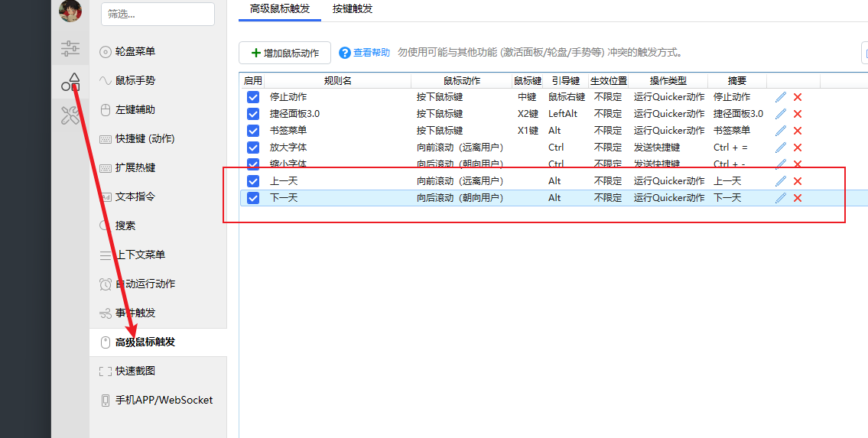Click the 中键 mouse key cell
The width and height of the screenshot is (868, 438).
[x=527, y=97]
